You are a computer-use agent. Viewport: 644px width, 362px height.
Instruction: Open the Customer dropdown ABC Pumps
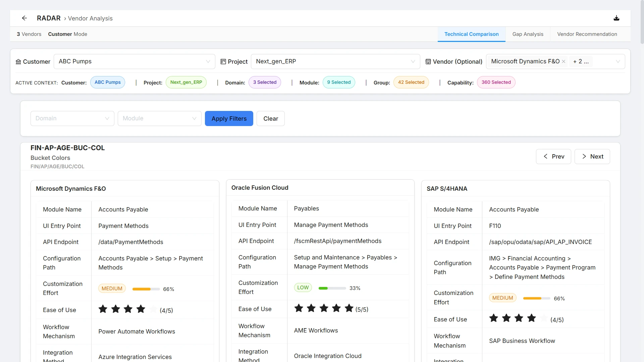click(134, 61)
